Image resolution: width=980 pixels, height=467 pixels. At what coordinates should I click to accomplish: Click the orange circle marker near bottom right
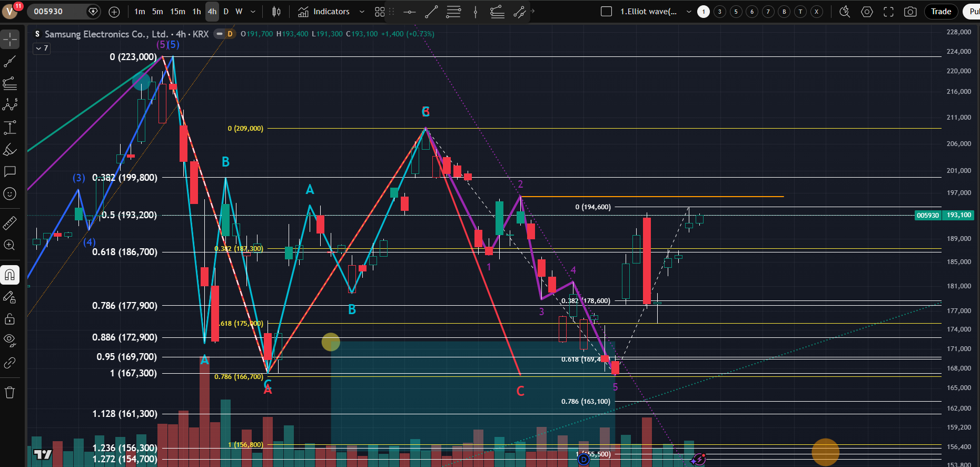[825, 452]
